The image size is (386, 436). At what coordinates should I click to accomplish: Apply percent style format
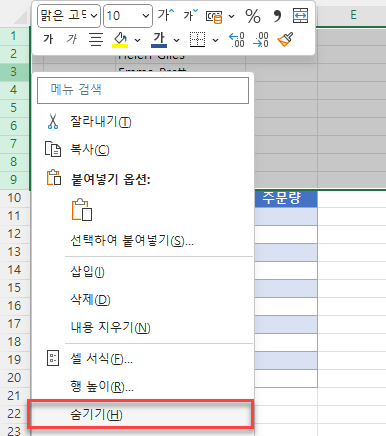click(x=253, y=16)
